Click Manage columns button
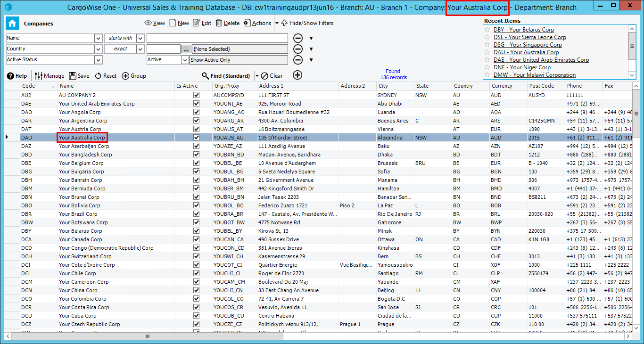Screen dimensions: 644x344 click(x=50, y=76)
